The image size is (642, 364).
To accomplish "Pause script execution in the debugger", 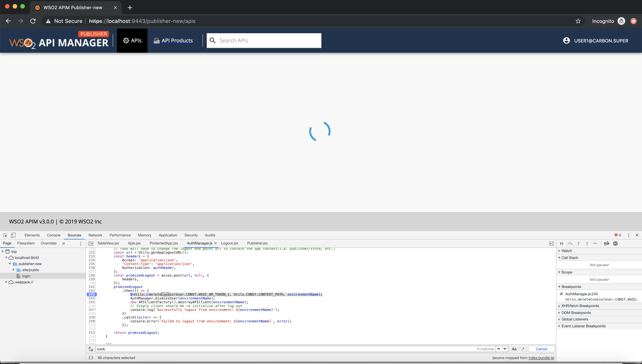I will click(561, 243).
